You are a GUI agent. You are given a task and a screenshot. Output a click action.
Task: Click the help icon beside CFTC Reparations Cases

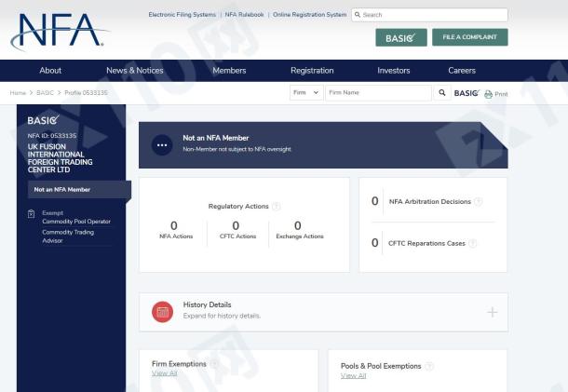click(472, 243)
